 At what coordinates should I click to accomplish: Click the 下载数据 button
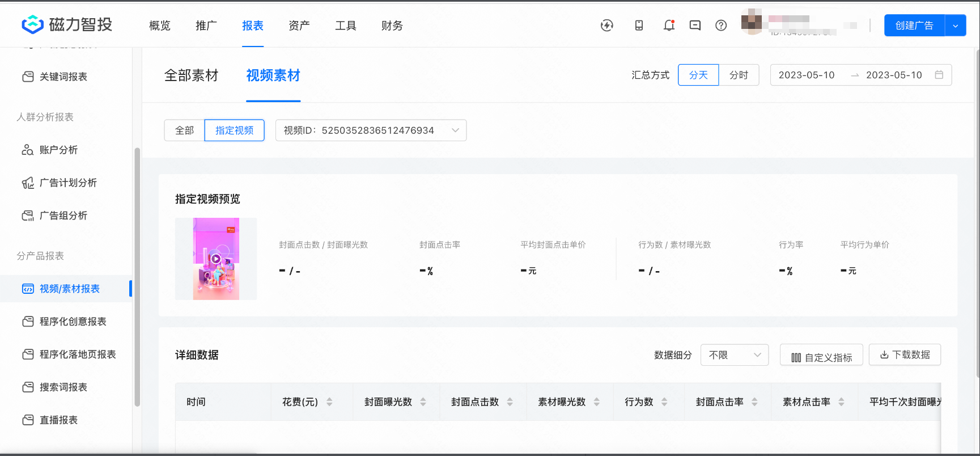[905, 355]
